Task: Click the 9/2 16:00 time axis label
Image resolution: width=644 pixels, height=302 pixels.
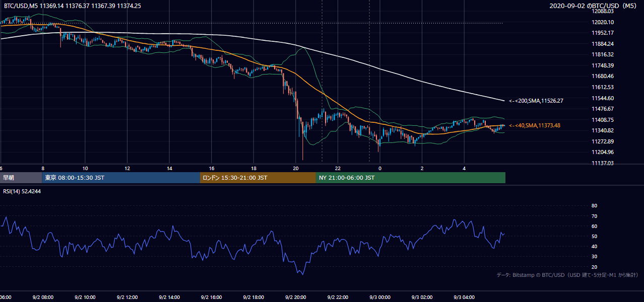Action: (212, 297)
